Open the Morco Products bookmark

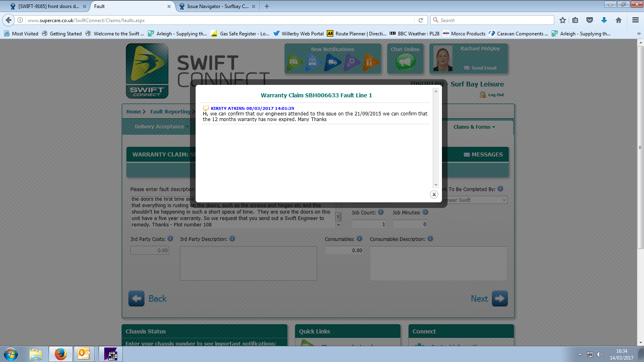[x=464, y=34]
